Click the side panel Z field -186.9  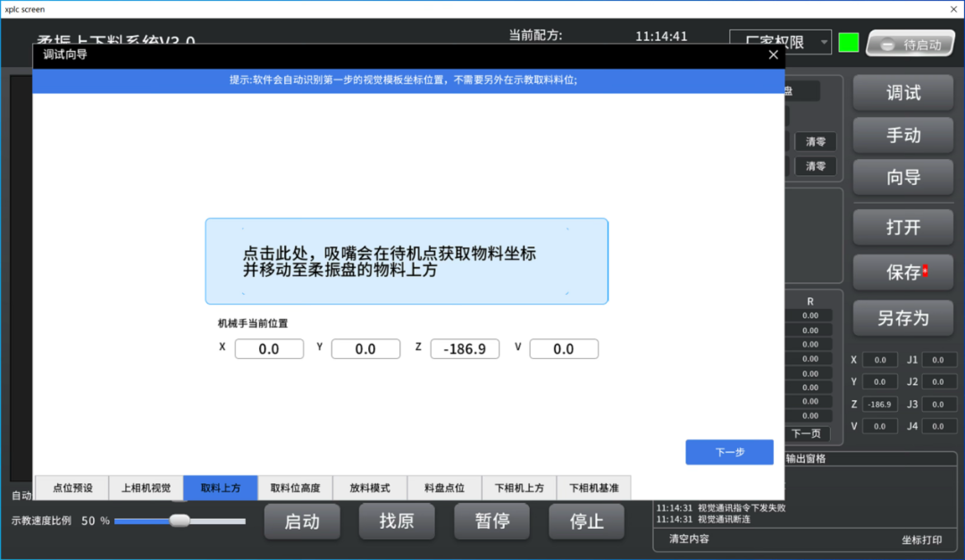[x=880, y=405]
